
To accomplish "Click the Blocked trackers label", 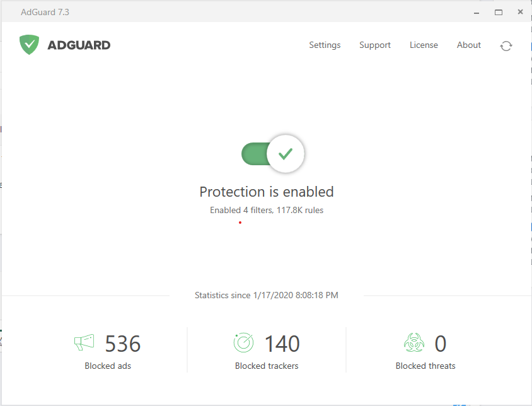I will [267, 366].
